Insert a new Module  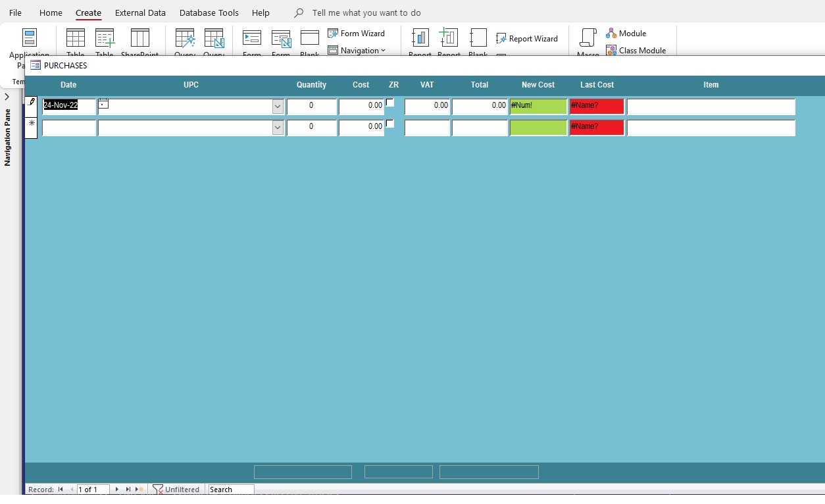pos(626,33)
